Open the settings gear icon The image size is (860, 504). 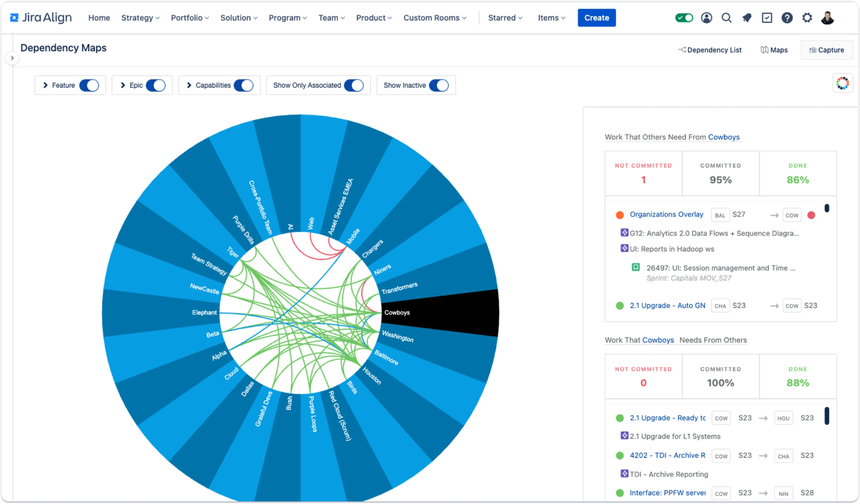[x=807, y=18]
